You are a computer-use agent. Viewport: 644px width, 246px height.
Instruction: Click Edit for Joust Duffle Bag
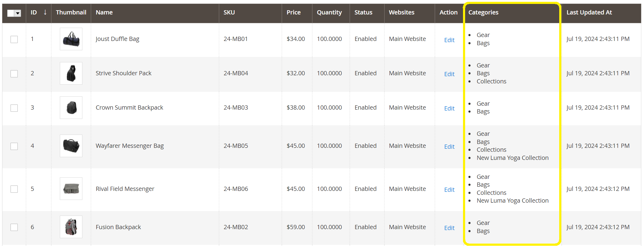tap(449, 40)
